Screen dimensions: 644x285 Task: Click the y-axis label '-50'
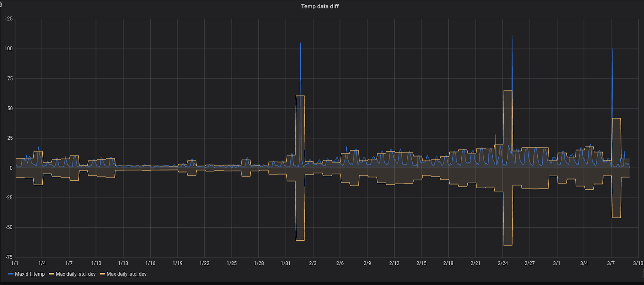[9, 227]
